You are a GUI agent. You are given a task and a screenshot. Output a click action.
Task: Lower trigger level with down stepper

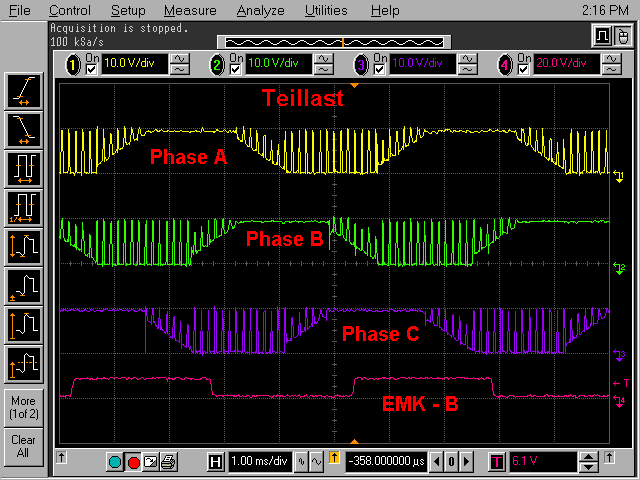coord(589,467)
